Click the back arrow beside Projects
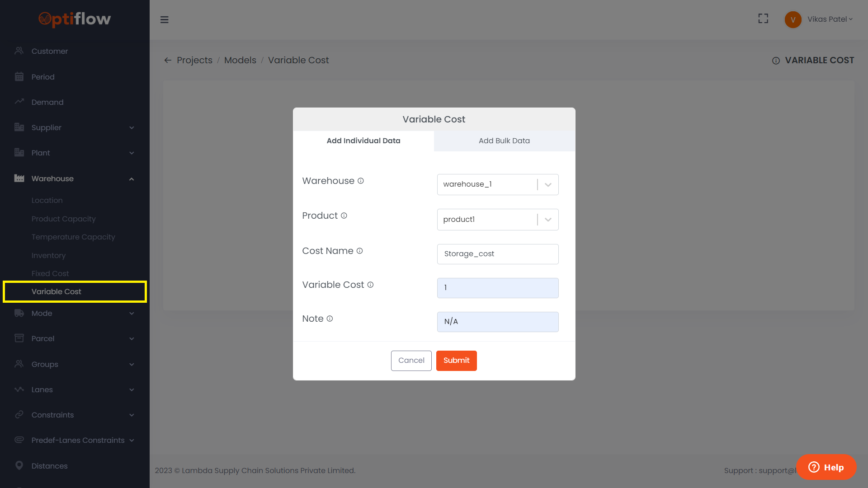 pos(168,60)
